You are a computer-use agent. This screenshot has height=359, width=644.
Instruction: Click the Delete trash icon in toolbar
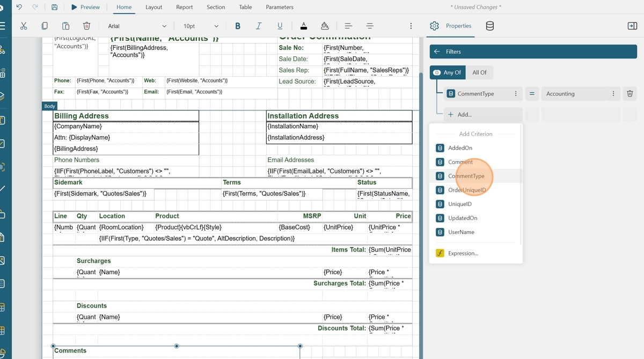point(86,26)
